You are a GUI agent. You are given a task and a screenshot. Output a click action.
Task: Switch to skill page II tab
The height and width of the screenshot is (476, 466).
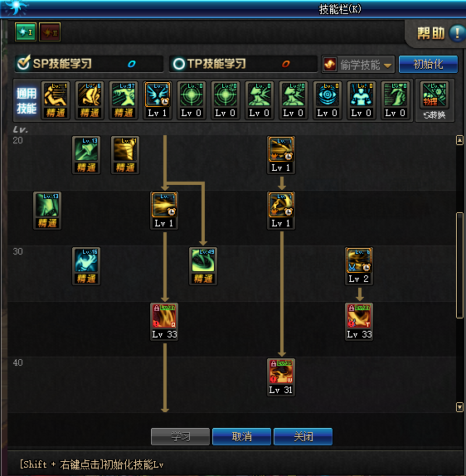tap(50, 32)
